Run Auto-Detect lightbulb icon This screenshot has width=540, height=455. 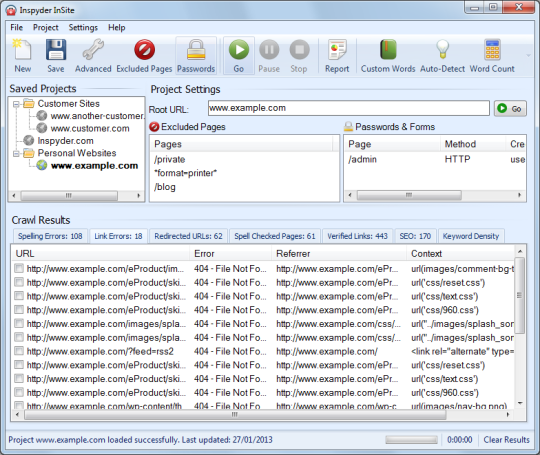tap(443, 55)
